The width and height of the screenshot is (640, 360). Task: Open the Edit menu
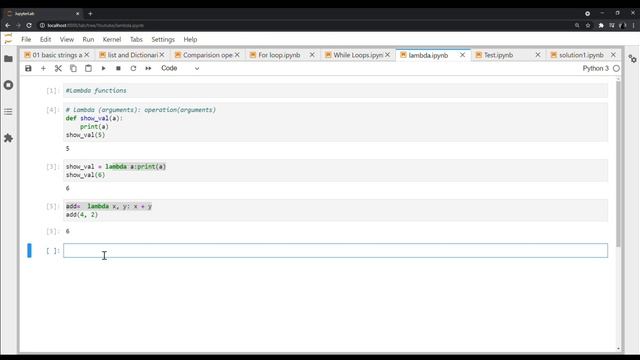pyautogui.click(x=45, y=40)
